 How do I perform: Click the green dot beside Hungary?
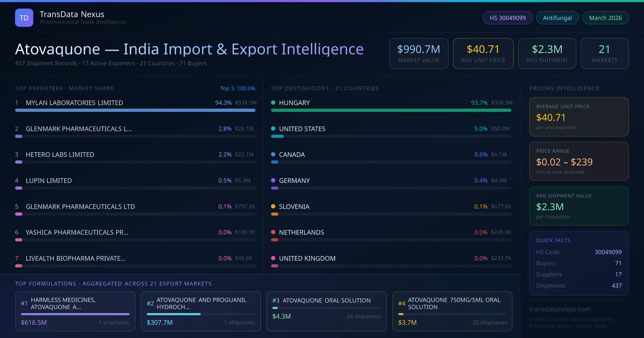point(273,102)
